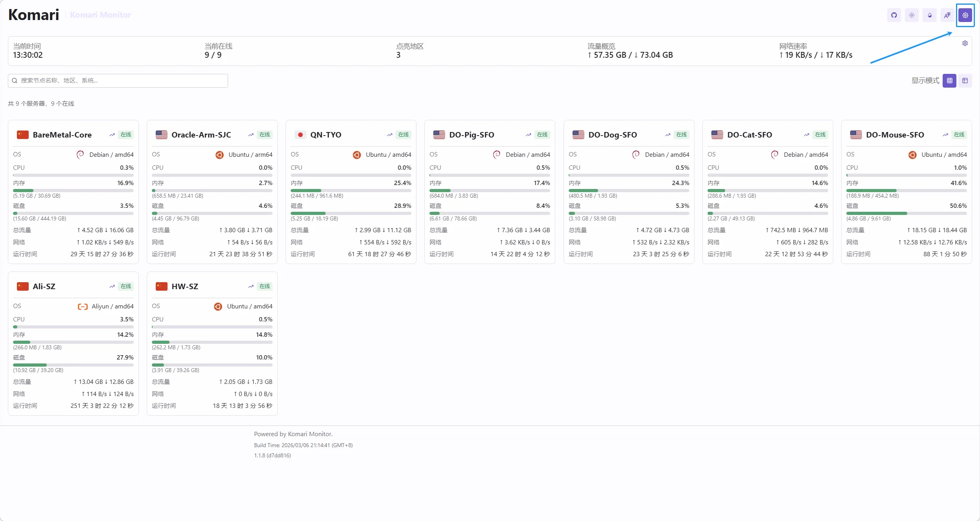Click the status bar settings gear
Image resolution: width=980 pixels, height=521 pixels.
(965, 43)
